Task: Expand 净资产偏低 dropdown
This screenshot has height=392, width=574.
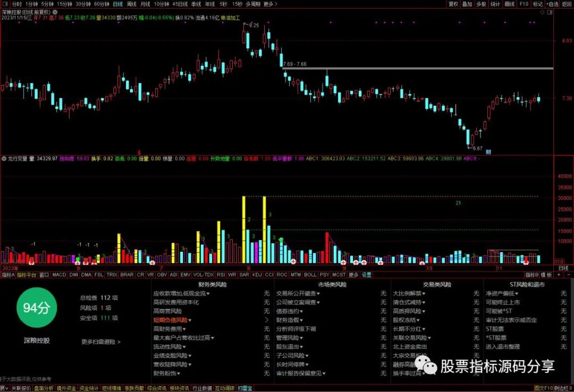Action: (x=502, y=294)
